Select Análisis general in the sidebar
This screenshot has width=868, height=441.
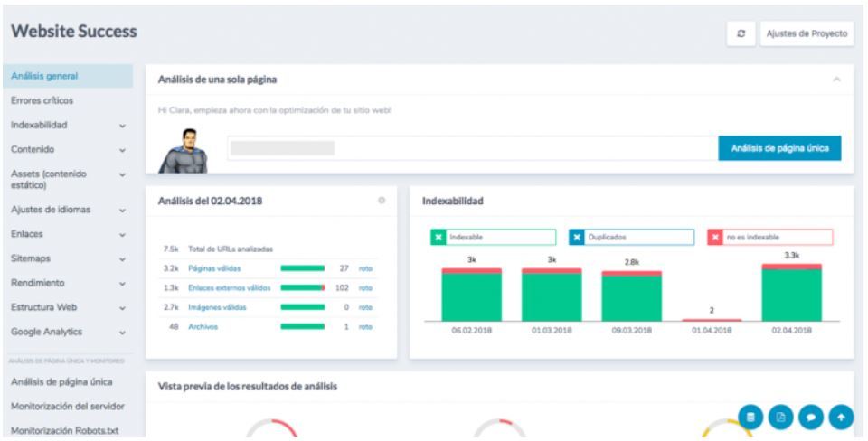click(x=68, y=76)
